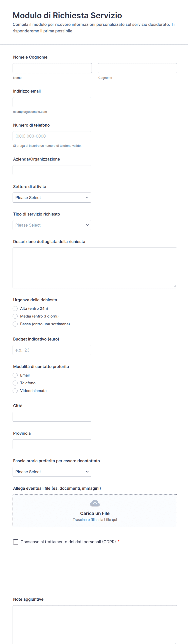Viewport: 188px width, 644px height.
Task: Open the Fascia oraria preferita dropdown
Action: [52, 472]
